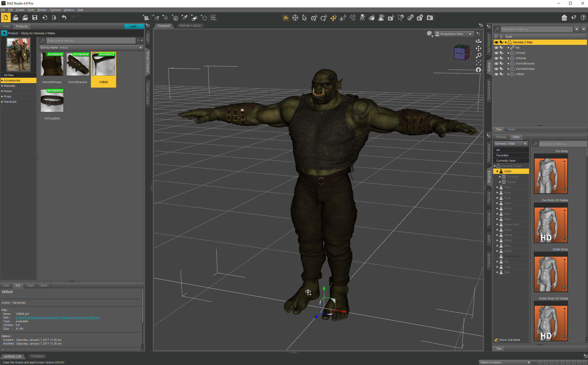This screenshot has width=588, height=365.
Task: Select Favorites filter in Shaping
Action: tap(511, 155)
